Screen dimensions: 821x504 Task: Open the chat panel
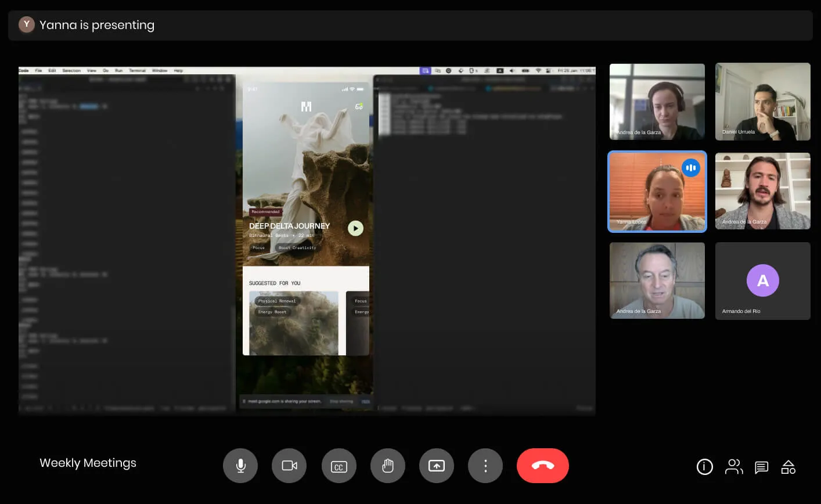coord(761,467)
